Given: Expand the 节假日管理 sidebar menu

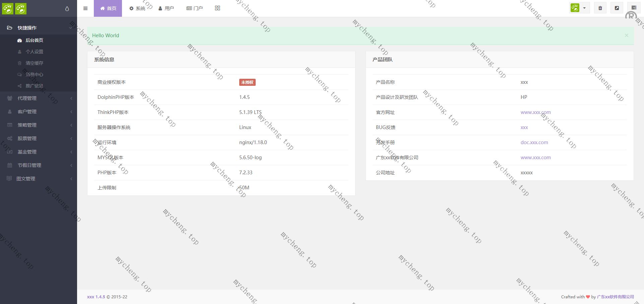Looking at the screenshot, I should 29,165.
